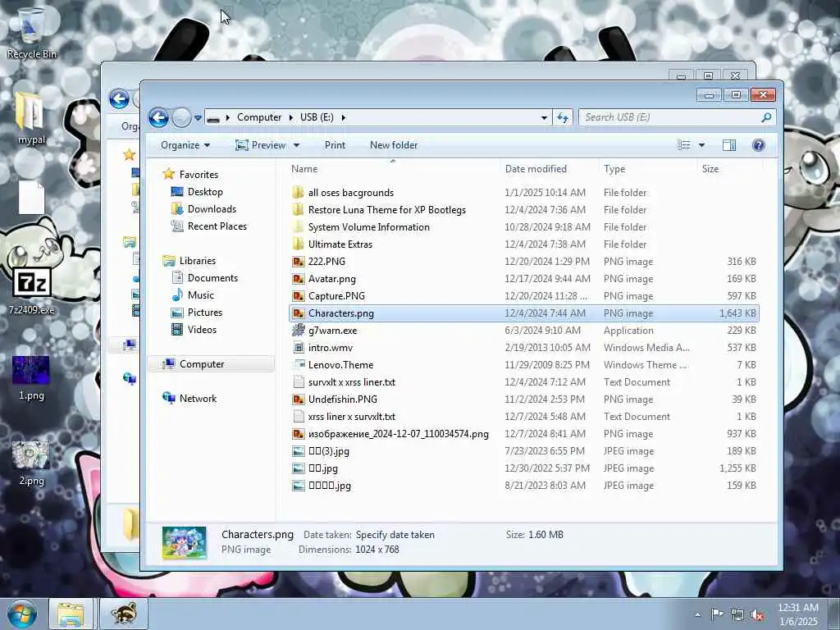The height and width of the screenshot is (630, 840).
Task: Sort by Name column header
Action: (x=394, y=169)
